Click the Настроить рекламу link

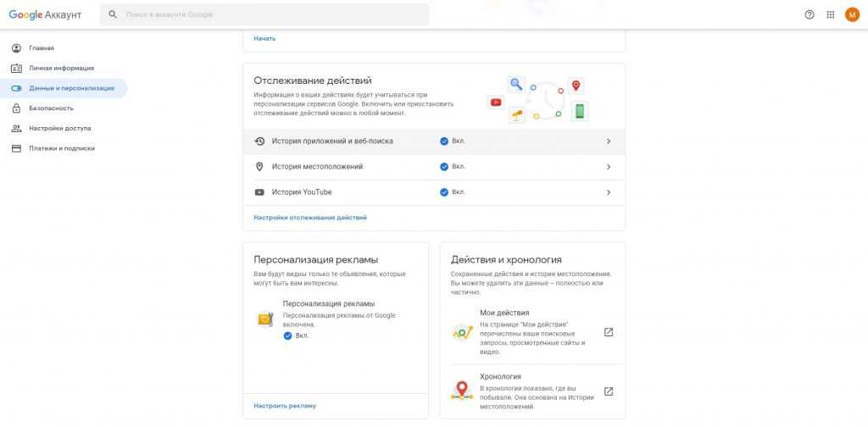pos(285,406)
